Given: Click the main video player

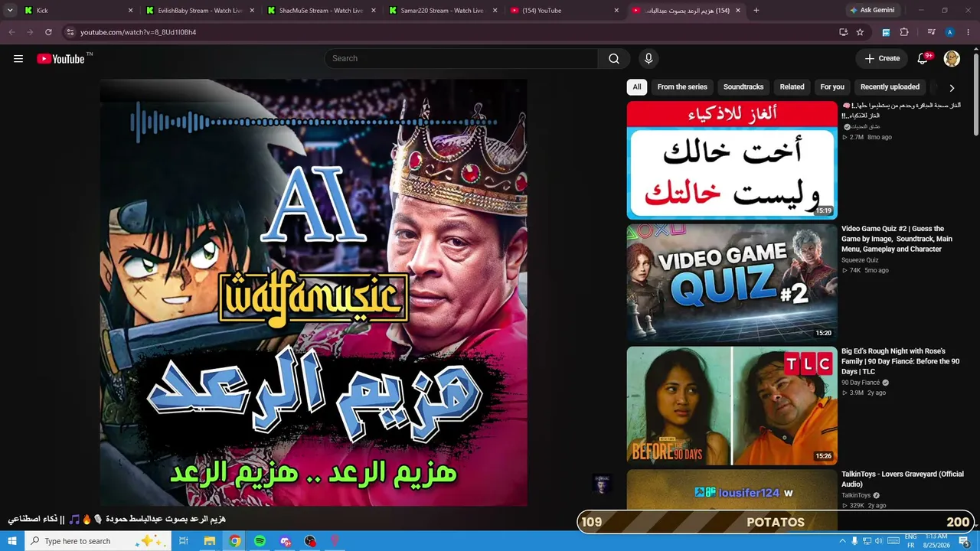Looking at the screenshot, I should pyautogui.click(x=313, y=292).
